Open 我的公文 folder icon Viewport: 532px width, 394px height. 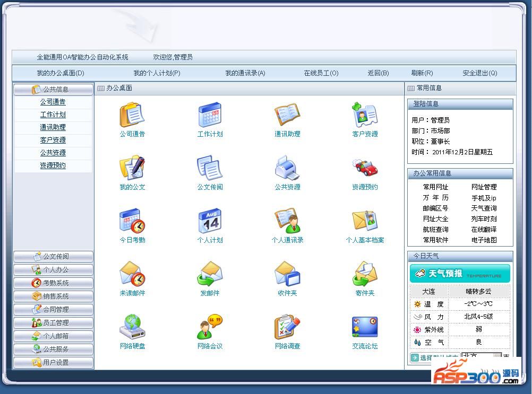click(x=132, y=168)
